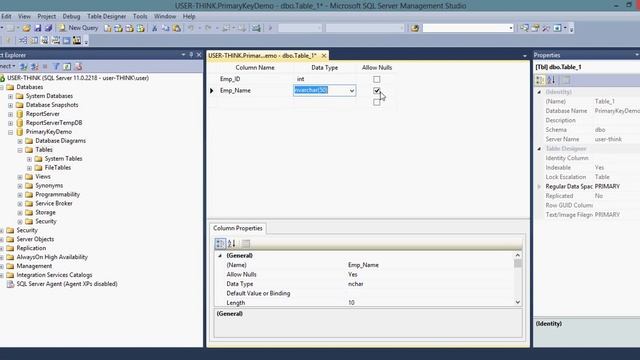Viewport: 640px width, 360px height.
Task: Click the int data type cell
Action: tap(324, 79)
